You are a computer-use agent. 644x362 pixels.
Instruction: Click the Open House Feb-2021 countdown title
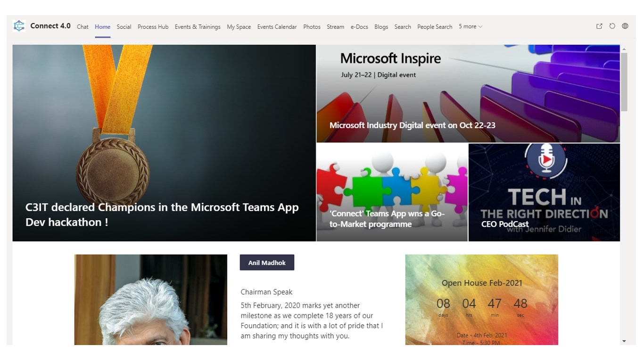tap(482, 283)
